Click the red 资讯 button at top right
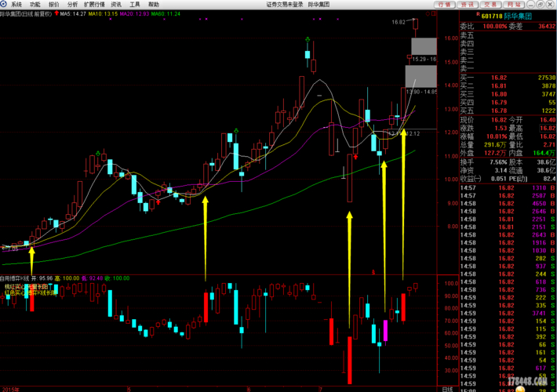This screenshot has height=392, width=557. (468, 4)
